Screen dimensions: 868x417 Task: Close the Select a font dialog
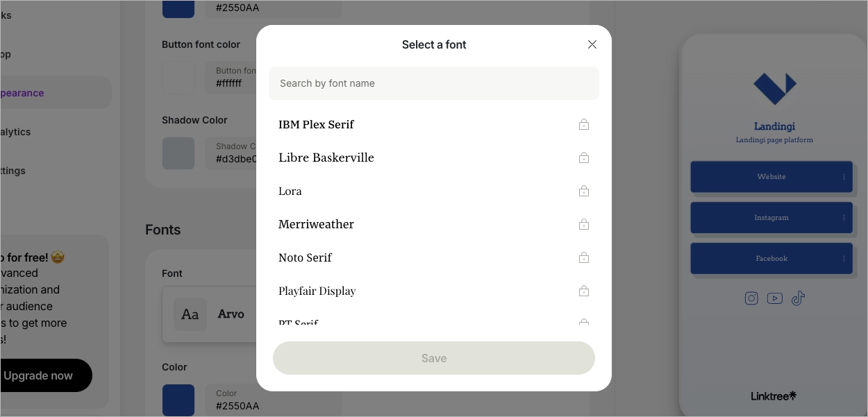coord(592,44)
